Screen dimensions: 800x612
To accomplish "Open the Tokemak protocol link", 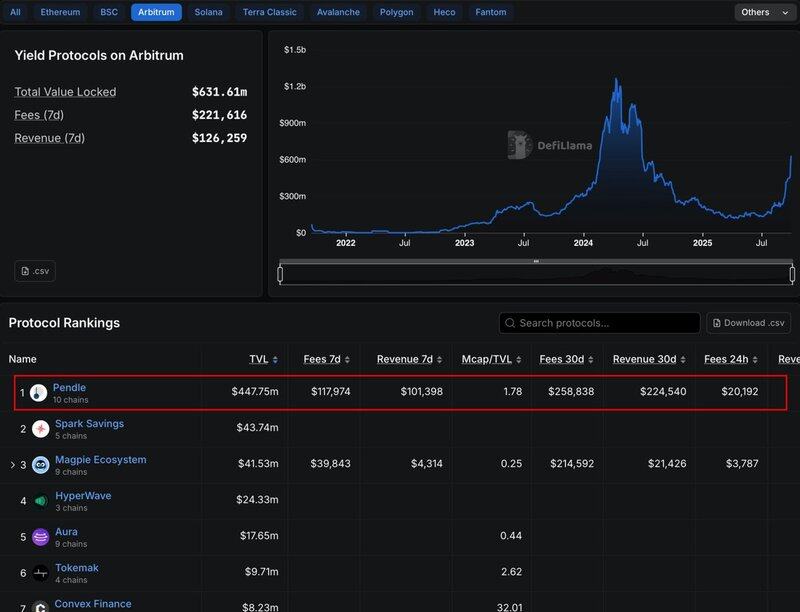I will [77, 568].
